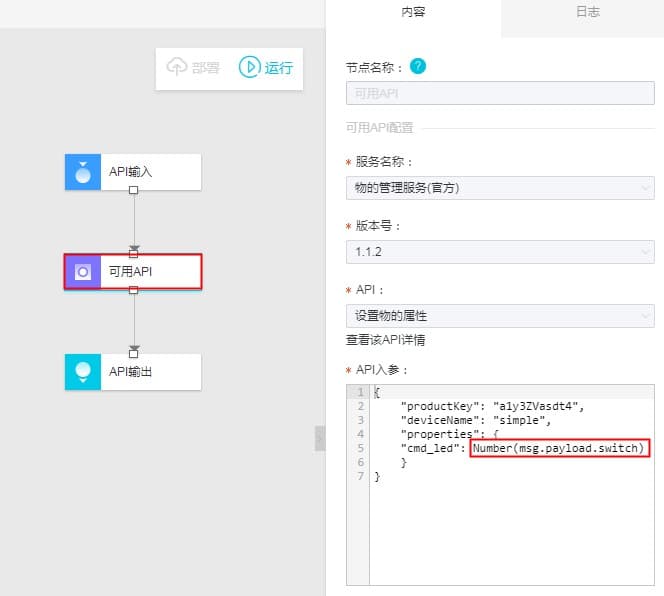This screenshot has width=664, height=596.
Task: Click the blue help question mark icon
Action: tap(418, 66)
